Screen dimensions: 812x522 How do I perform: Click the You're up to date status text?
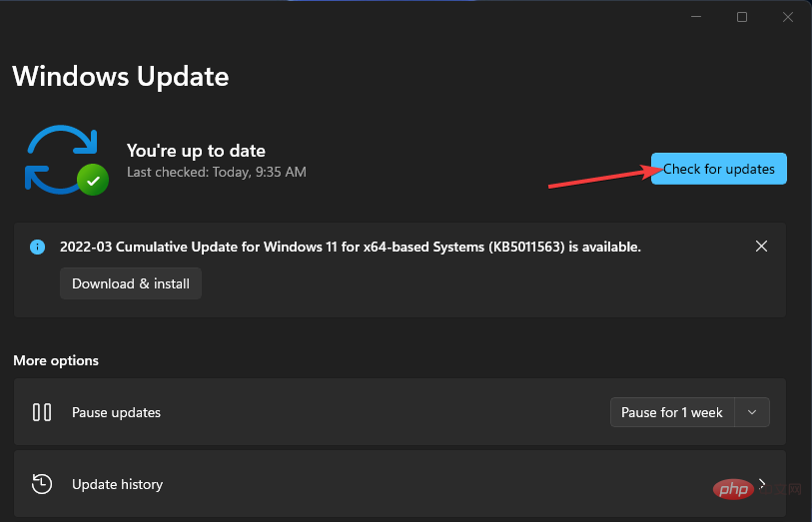coord(196,151)
